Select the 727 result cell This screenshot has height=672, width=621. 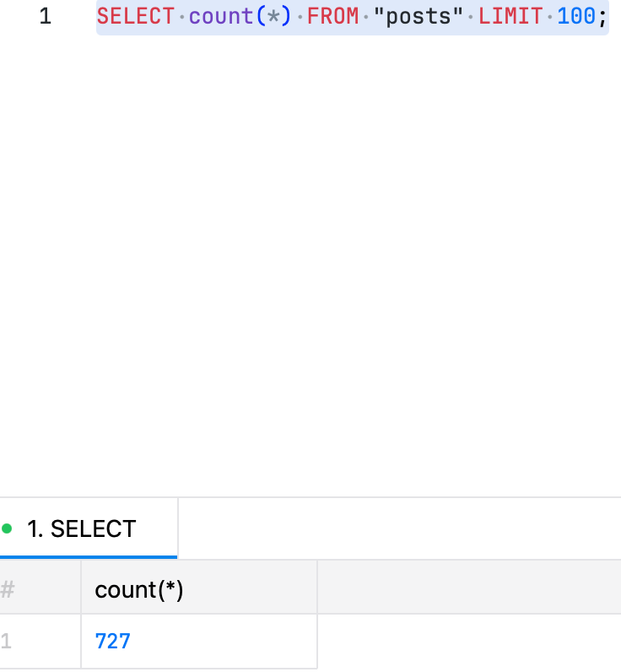[x=113, y=642]
